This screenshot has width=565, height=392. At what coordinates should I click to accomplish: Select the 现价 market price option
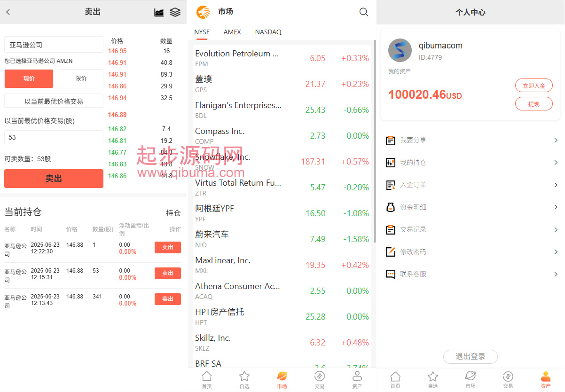point(29,78)
